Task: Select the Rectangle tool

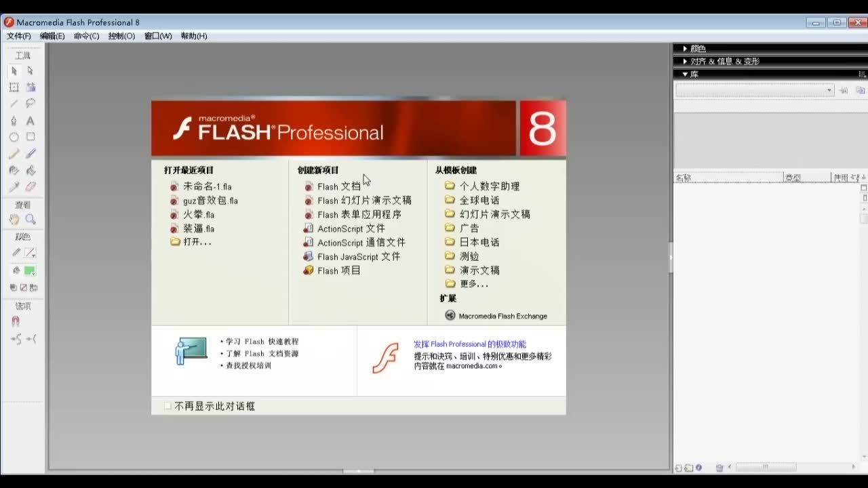Action: 31,137
